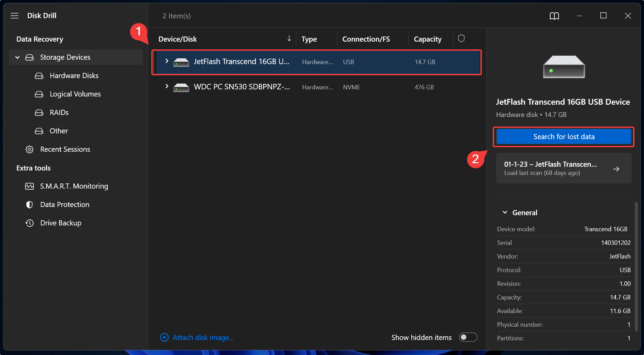
Task: Click the details panel vertical scrollbar
Action: point(636,266)
